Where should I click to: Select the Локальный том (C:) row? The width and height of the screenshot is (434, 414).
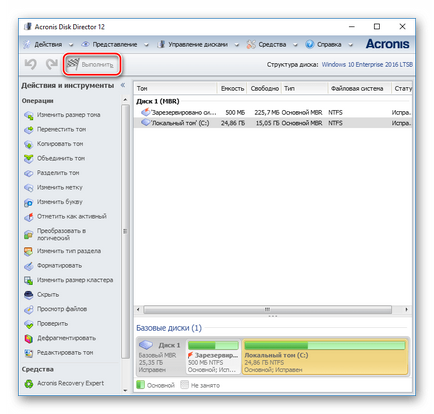pyautogui.click(x=273, y=123)
